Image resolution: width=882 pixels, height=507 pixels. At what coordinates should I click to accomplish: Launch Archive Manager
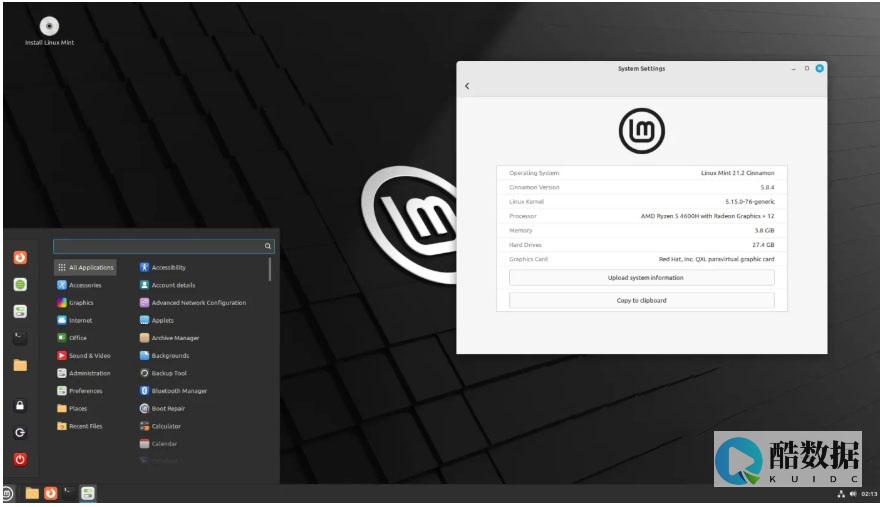169,338
